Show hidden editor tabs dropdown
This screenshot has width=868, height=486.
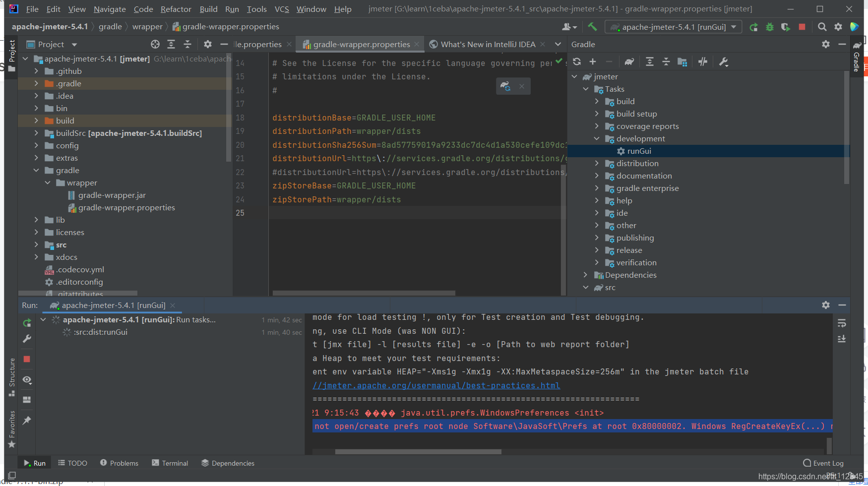(558, 44)
